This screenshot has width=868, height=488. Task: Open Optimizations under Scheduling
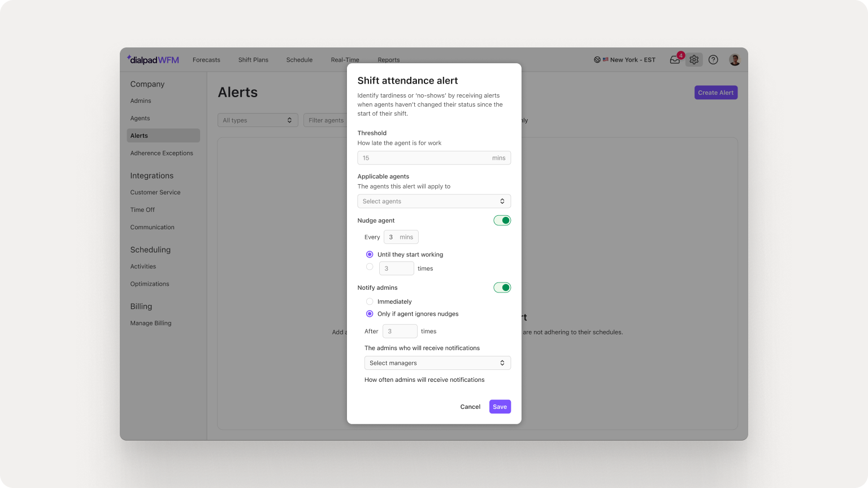150,284
